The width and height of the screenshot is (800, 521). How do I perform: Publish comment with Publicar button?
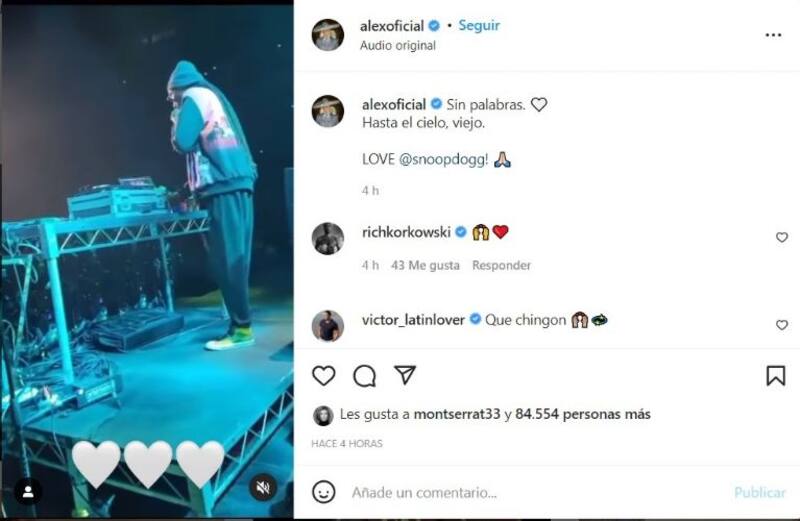(760, 492)
